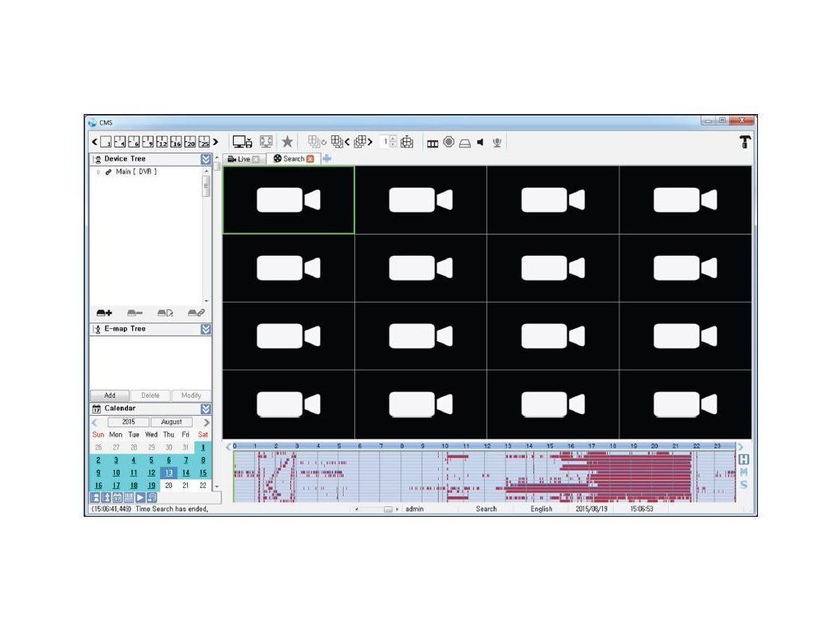This screenshot has width=840, height=630.
Task: Click the calendar icon in bottom toolbar
Action: click(x=117, y=498)
